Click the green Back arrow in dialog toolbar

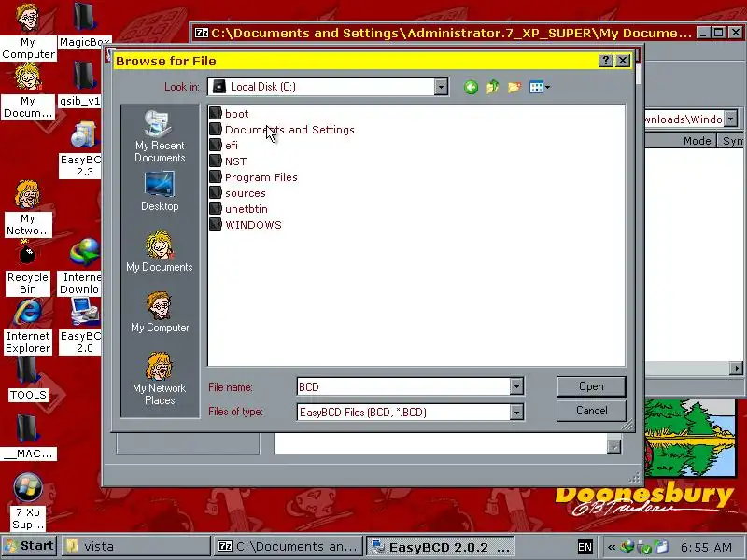(x=471, y=87)
